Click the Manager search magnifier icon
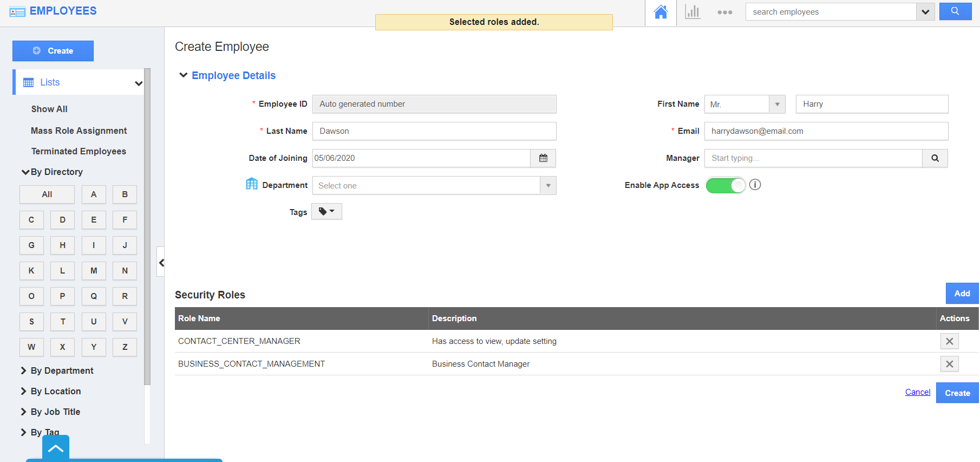The width and height of the screenshot is (980, 462). [x=935, y=158]
